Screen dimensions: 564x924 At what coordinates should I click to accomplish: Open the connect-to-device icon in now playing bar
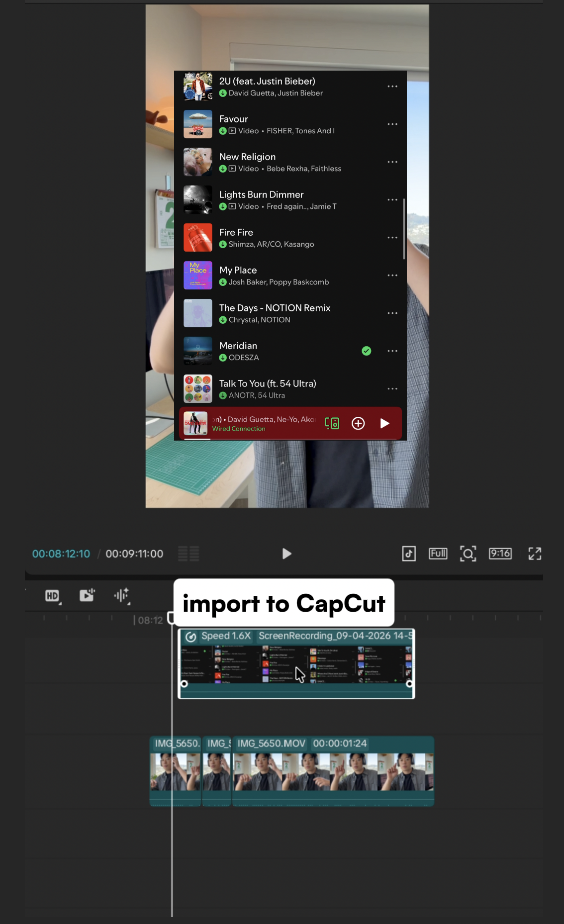tap(332, 423)
